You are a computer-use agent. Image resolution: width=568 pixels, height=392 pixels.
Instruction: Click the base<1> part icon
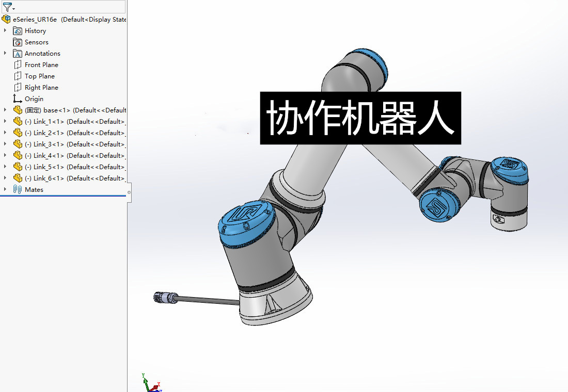pyautogui.click(x=18, y=110)
